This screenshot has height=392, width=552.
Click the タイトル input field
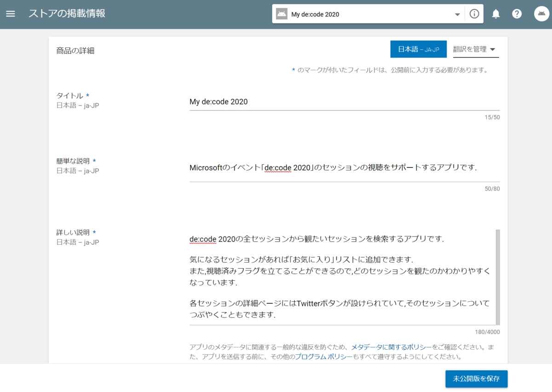pyautogui.click(x=345, y=102)
